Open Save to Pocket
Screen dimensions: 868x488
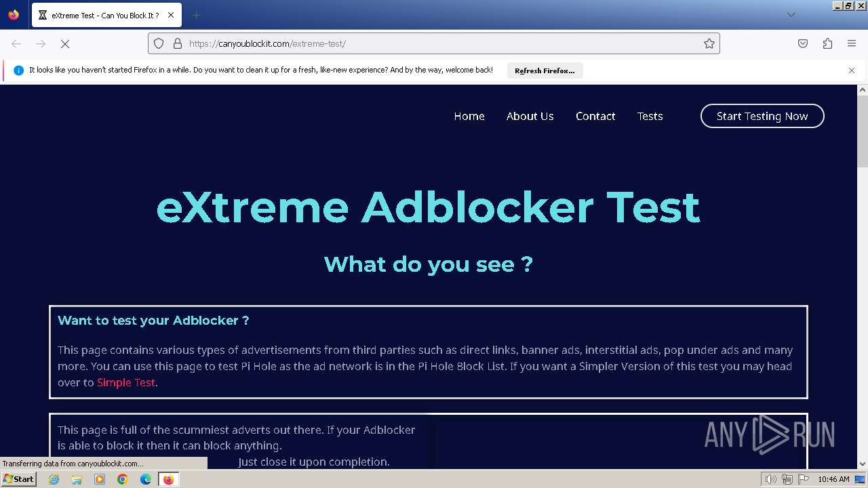[x=803, y=43]
